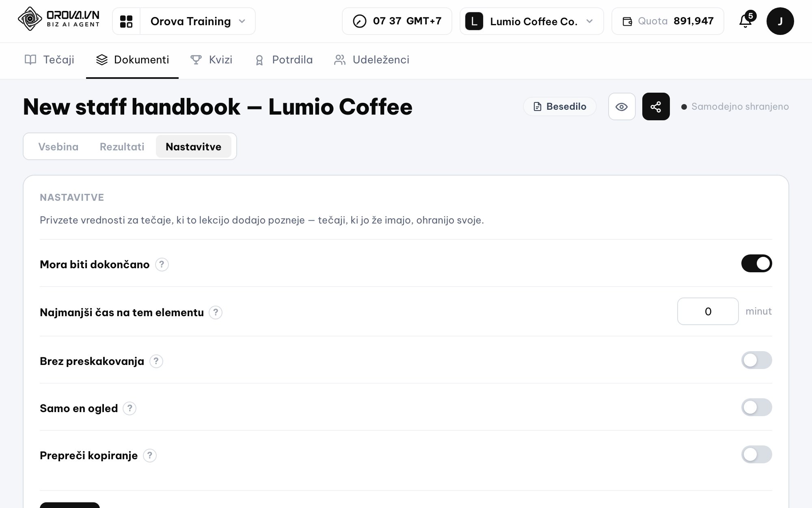Screen dimensions: 812x508
Task: Open the J user avatar menu
Action: click(x=780, y=21)
